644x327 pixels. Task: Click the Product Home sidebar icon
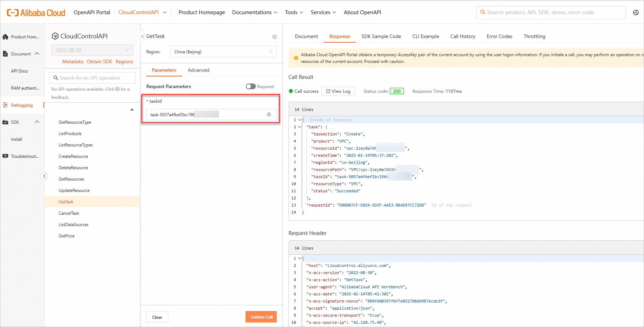pos(5,37)
